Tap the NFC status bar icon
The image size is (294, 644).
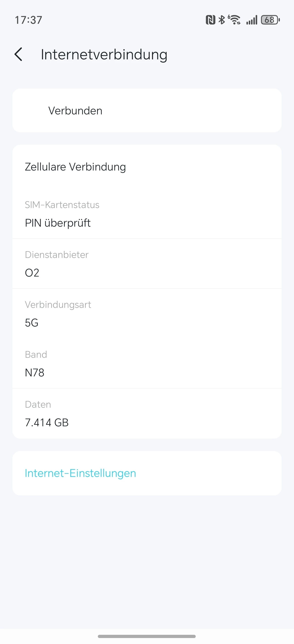(210, 20)
